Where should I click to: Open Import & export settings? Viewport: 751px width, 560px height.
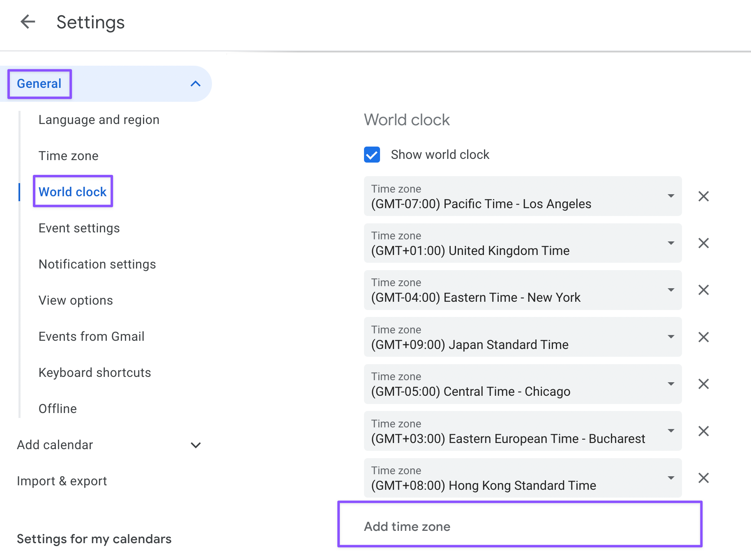tap(62, 481)
